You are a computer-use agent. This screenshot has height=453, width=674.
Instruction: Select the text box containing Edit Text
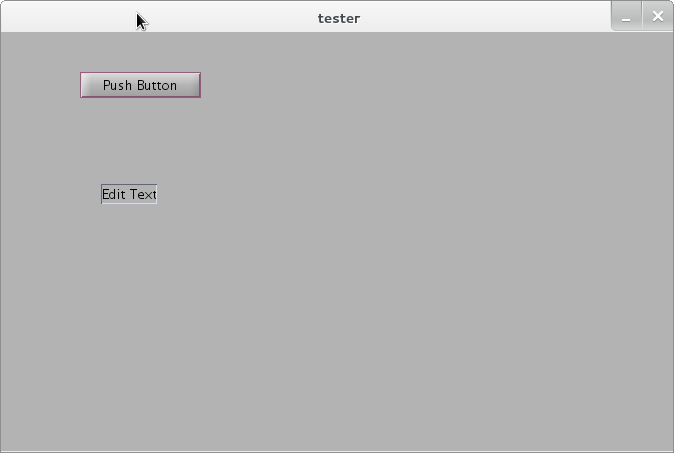tap(129, 194)
